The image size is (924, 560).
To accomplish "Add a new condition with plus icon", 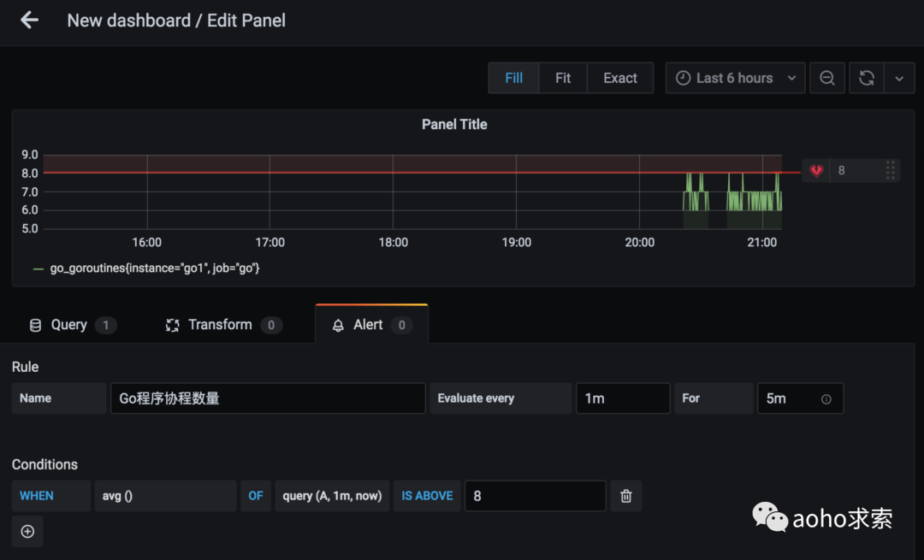I will tap(27, 532).
